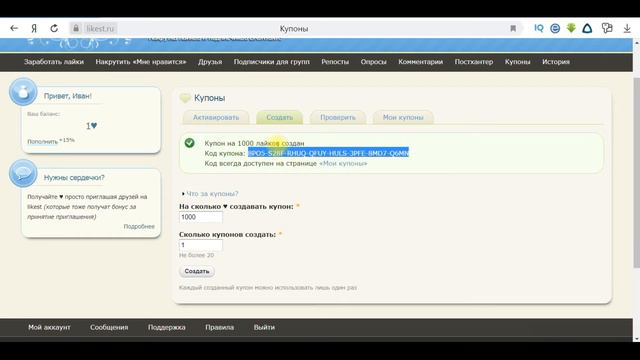Image resolution: width=640 pixels, height=360 pixels.
Task: Click the scrollbar down arrow
Action: coord(636,338)
